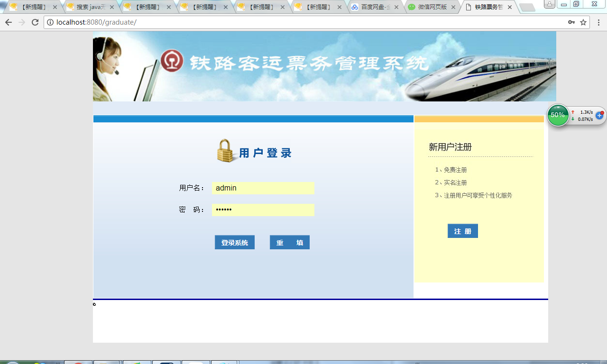The height and width of the screenshot is (364, 607).
Task: Open the Chrome three-dot menu
Action: [x=598, y=22]
